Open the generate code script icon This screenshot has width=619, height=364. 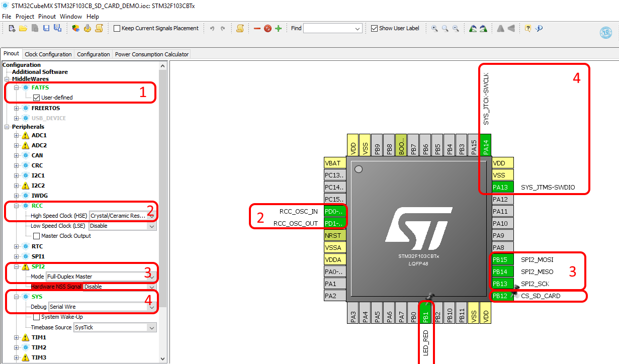click(x=240, y=28)
